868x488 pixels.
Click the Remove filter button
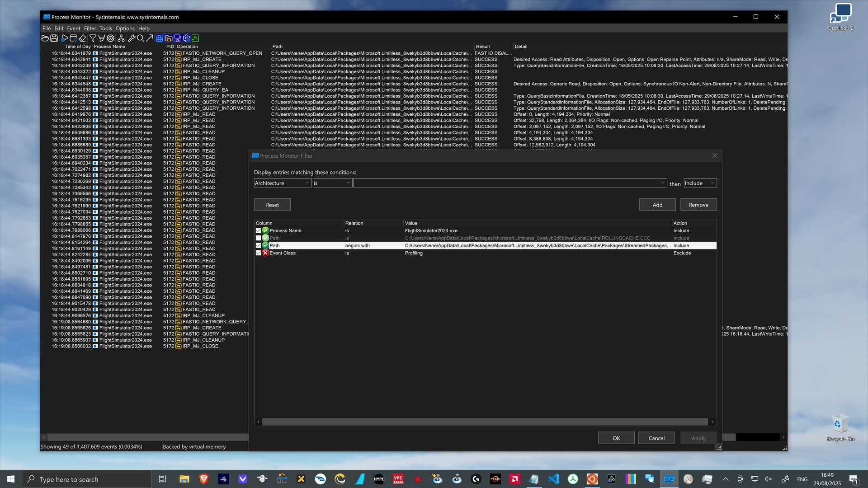[698, 205]
